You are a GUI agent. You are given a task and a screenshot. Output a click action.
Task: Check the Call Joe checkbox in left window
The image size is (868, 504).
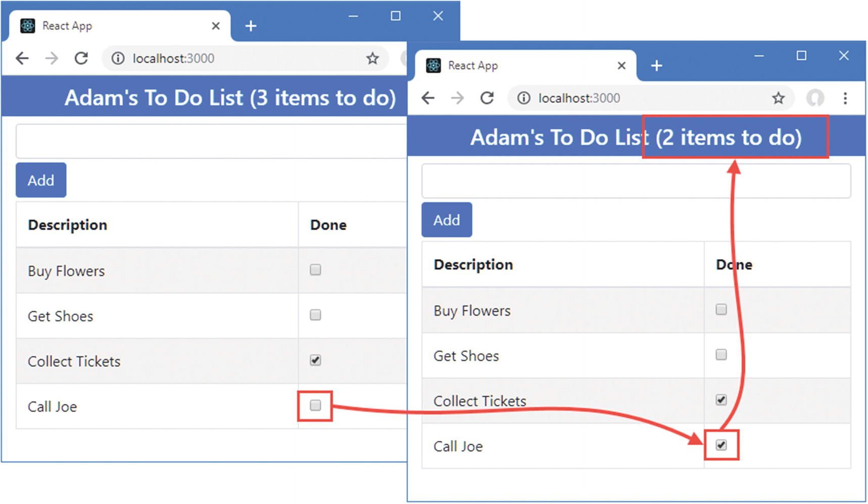coord(315,405)
